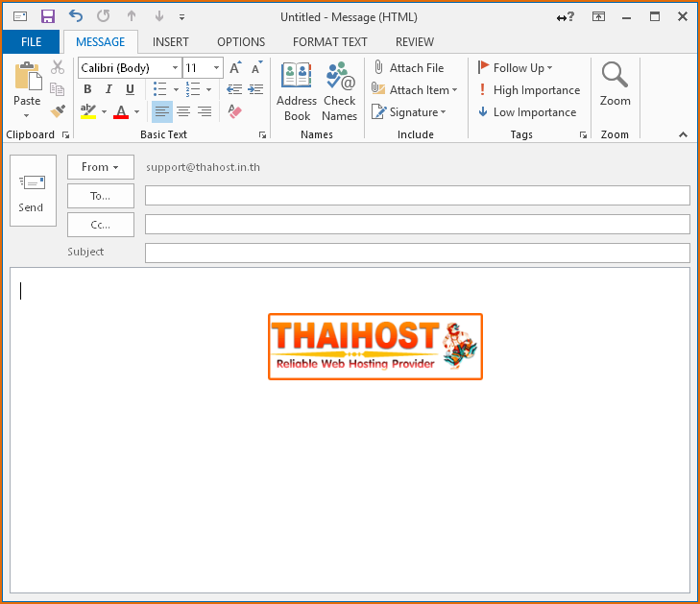Open the From account dropdown
700x604 pixels.
[101, 167]
